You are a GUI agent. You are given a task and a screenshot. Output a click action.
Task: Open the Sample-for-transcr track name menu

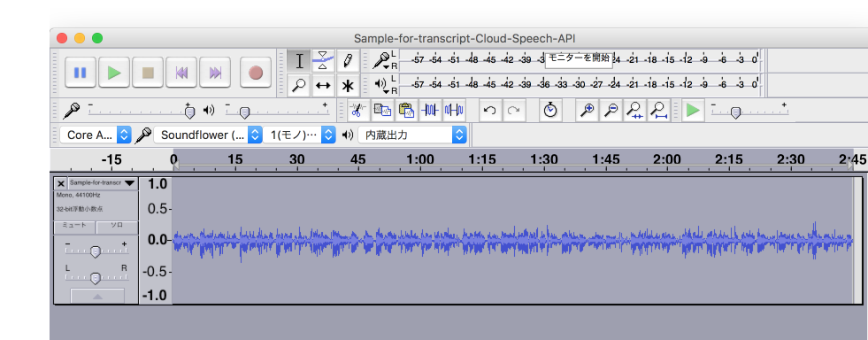103,182
